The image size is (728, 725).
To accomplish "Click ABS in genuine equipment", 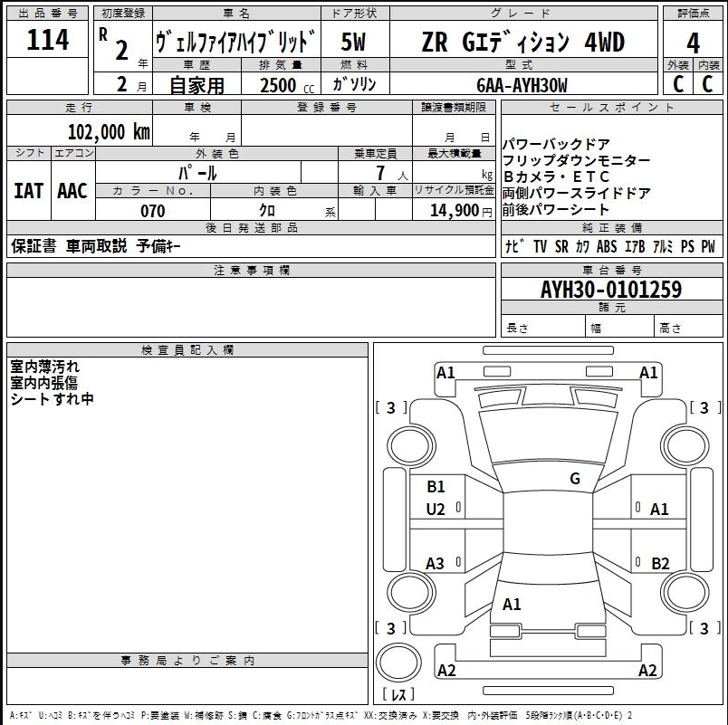I will [x=607, y=246].
